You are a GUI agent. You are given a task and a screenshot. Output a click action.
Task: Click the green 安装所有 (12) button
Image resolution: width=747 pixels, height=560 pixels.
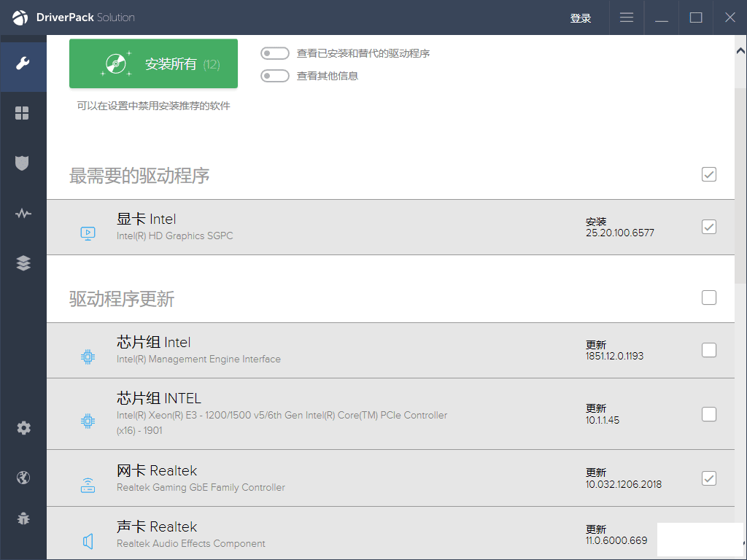pos(153,64)
